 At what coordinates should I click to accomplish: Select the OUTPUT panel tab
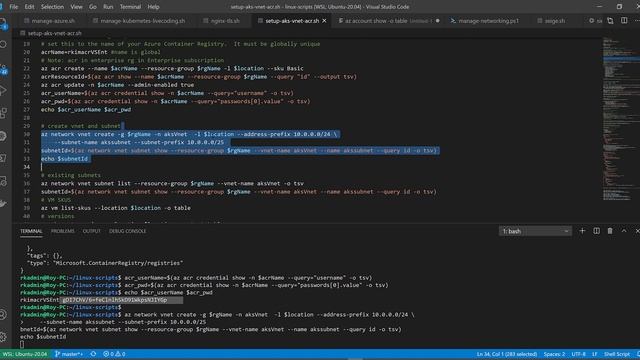point(91,231)
